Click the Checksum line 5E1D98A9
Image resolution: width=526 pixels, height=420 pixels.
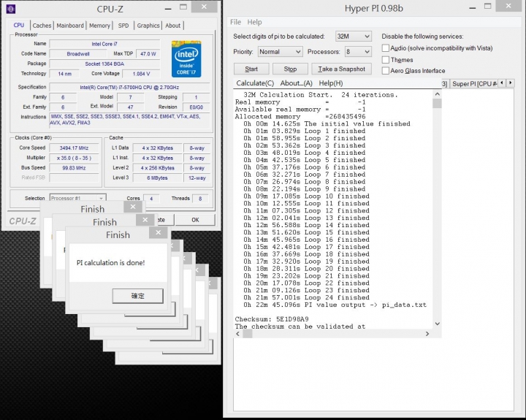point(272,319)
